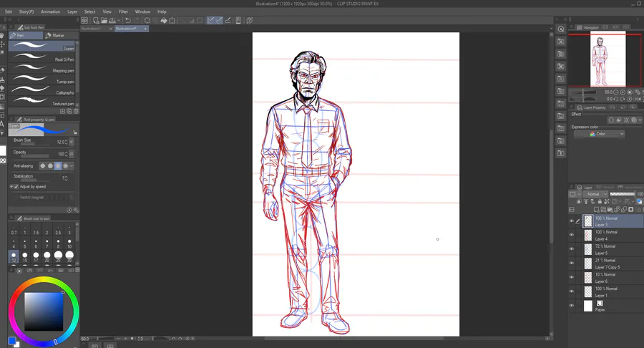Select the Paper layer row
Viewport: 644px width, 348px height.
pos(613,306)
